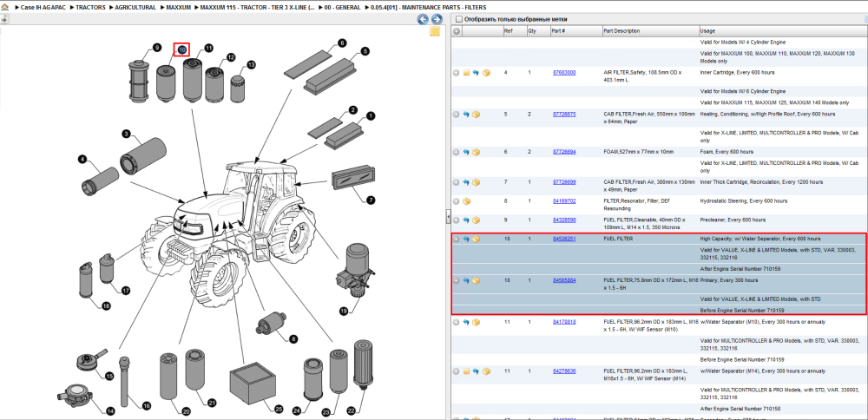Select callout 3 air filter in diagram
This screenshot has width=868, height=420.
click(x=126, y=134)
